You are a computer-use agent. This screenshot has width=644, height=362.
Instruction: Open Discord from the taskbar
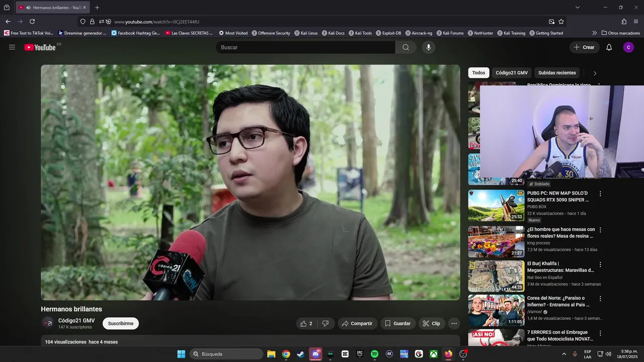[x=315, y=354]
